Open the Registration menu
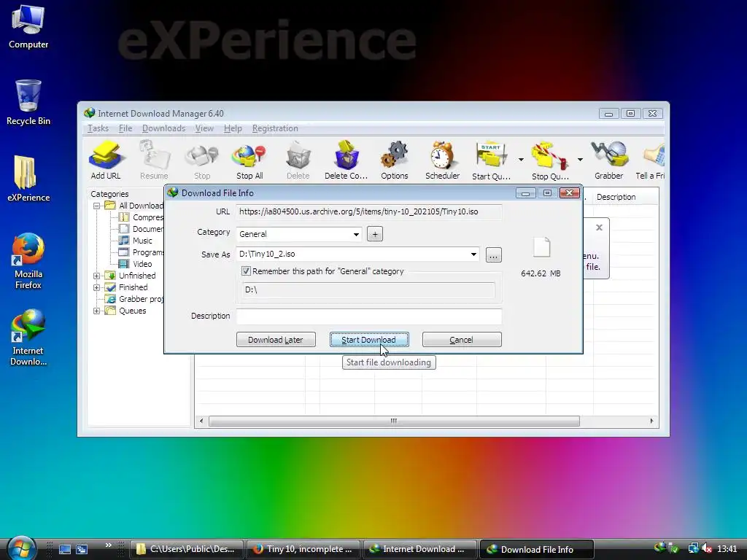 (x=275, y=128)
